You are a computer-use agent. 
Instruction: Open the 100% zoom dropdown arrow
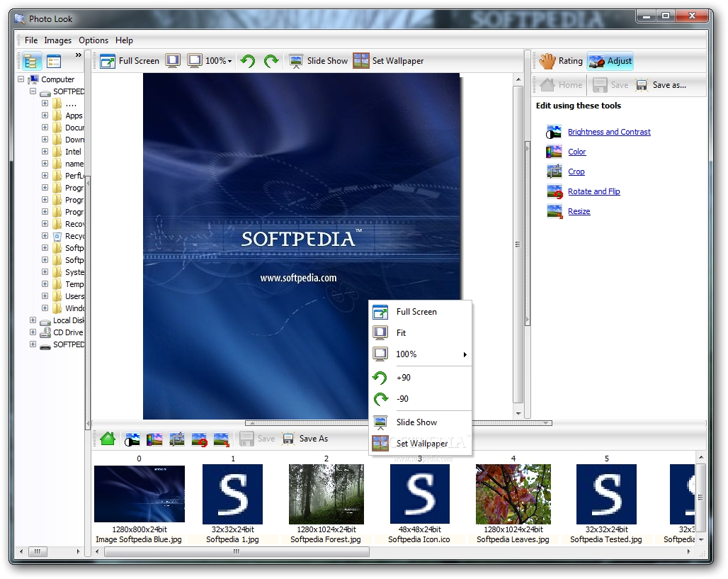tap(229, 62)
